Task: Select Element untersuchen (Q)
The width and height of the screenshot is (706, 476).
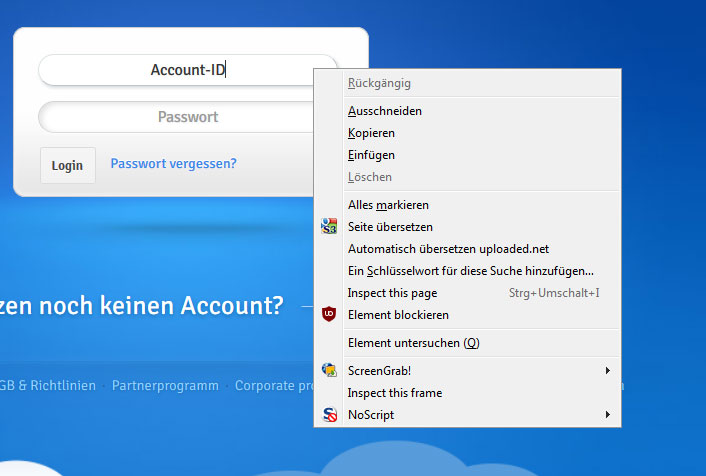Action: [x=413, y=343]
